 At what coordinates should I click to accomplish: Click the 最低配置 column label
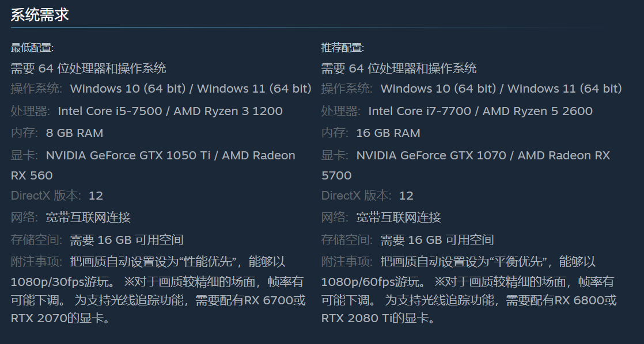click(x=32, y=48)
